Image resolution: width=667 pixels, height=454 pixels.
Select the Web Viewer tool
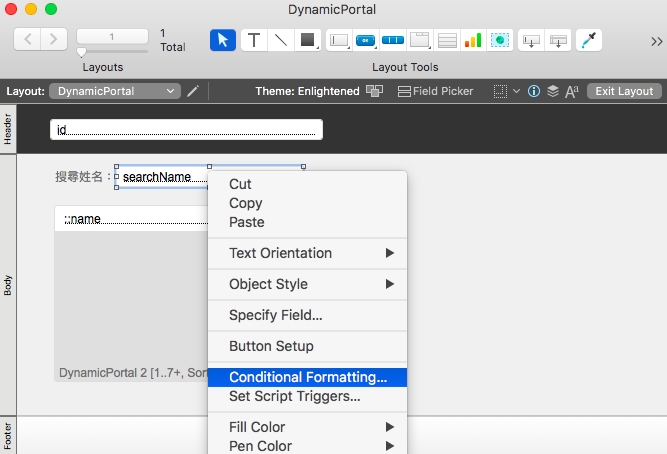500,40
